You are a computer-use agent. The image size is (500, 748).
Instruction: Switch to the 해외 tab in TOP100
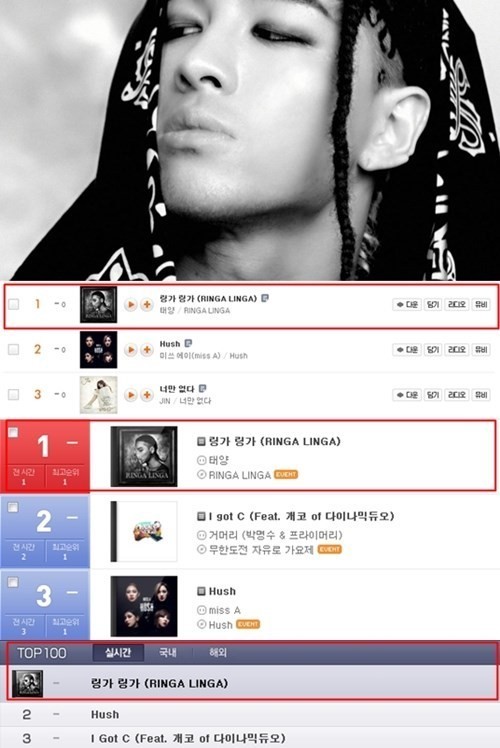coord(218,653)
